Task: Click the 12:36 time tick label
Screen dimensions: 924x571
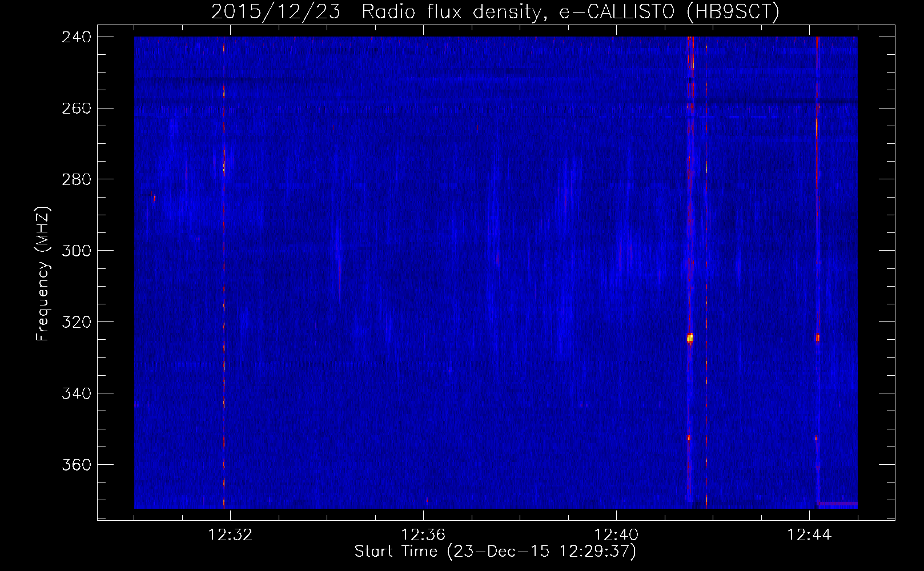Action: tap(423, 535)
